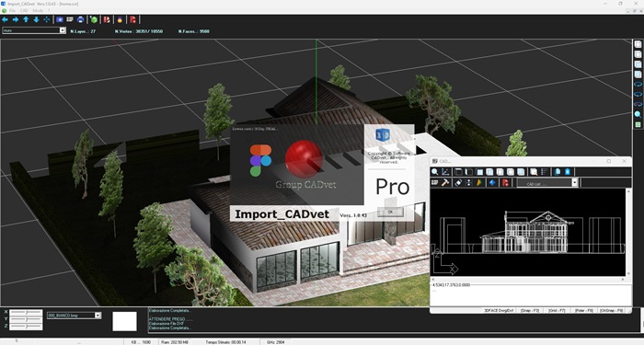
Task: Click the printer icon in main toolbar
Action: point(81,19)
